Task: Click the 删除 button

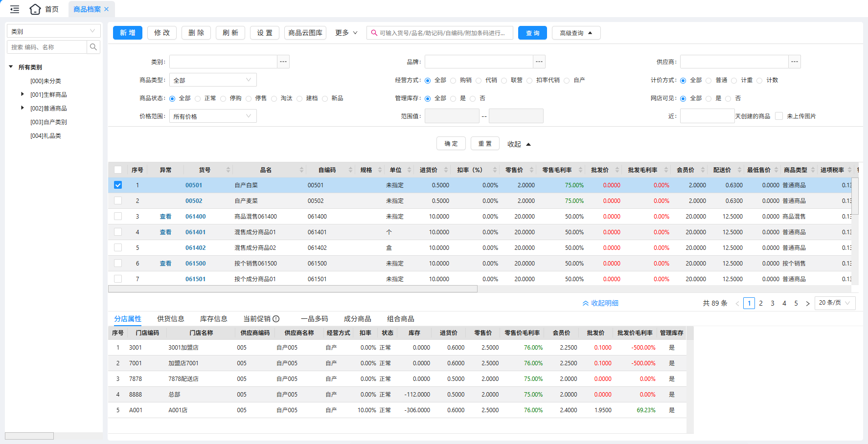Action: click(x=196, y=33)
